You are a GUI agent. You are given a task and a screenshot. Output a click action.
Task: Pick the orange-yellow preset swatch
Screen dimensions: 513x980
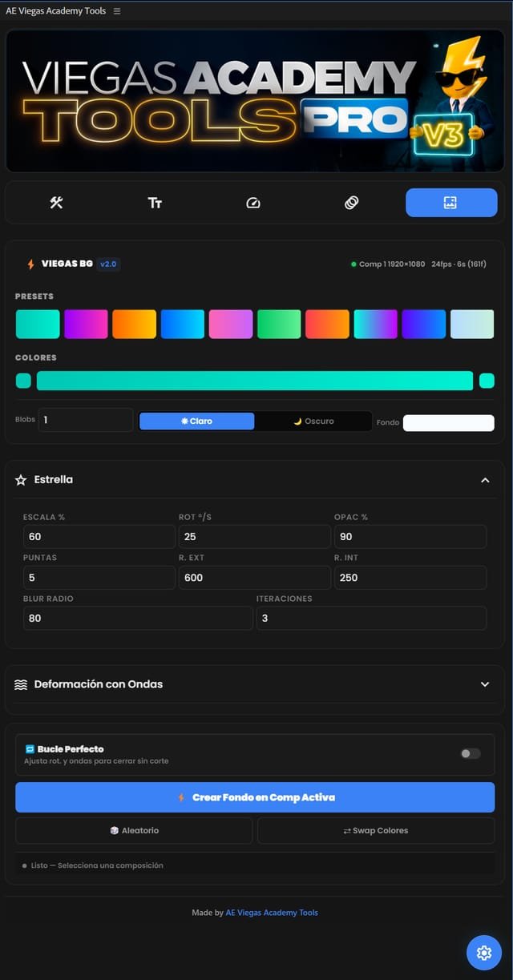[135, 325]
